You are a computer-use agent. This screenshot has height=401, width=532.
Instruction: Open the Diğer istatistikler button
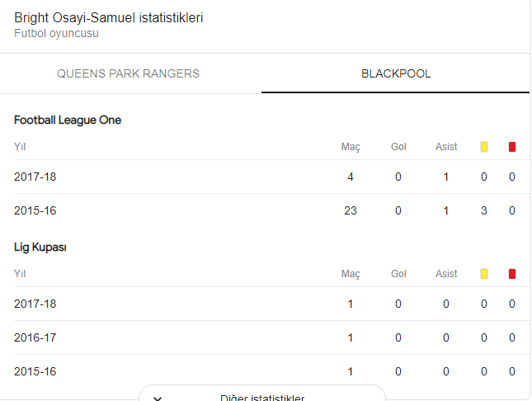[x=262, y=394]
